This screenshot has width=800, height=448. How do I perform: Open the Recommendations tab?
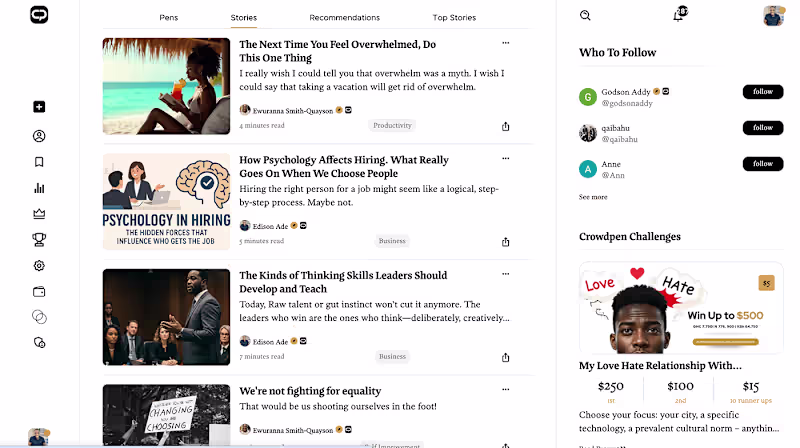[x=344, y=17]
